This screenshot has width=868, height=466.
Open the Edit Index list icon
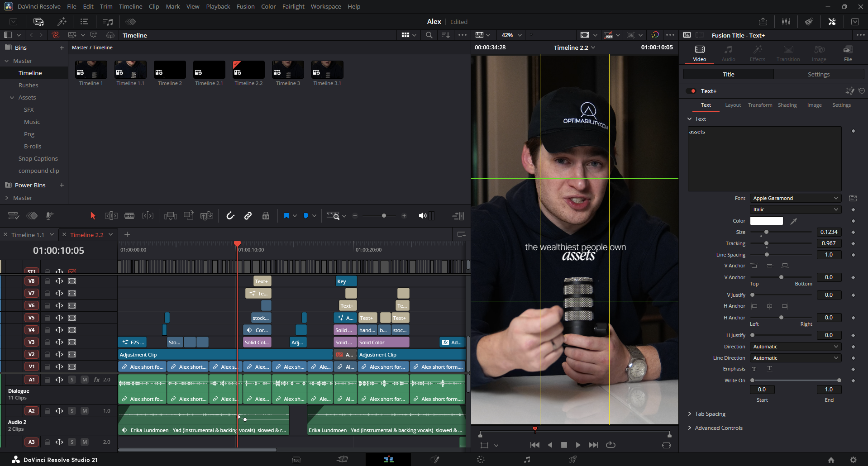pyautogui.click(x=84, y=22)
